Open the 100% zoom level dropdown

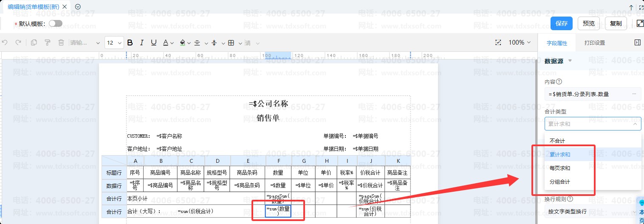(x=520, y=43)
